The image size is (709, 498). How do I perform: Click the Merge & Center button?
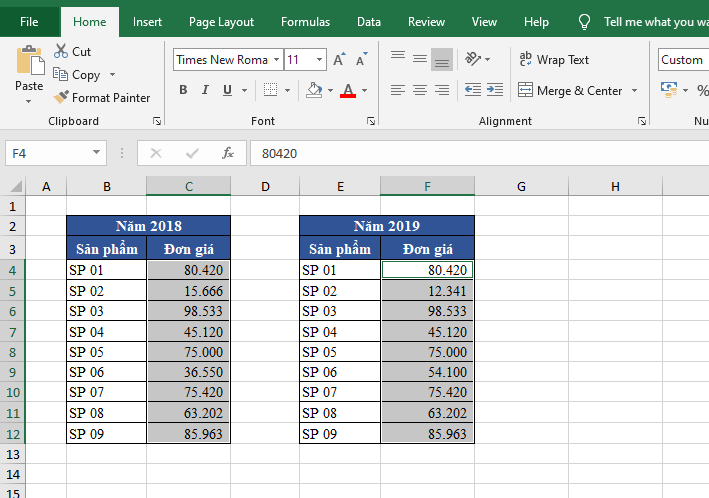570,90
